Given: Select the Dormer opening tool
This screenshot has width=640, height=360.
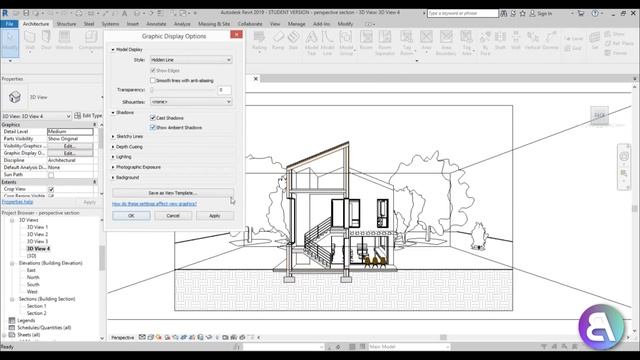Looking at the screenshot, I should click(551, 41).
